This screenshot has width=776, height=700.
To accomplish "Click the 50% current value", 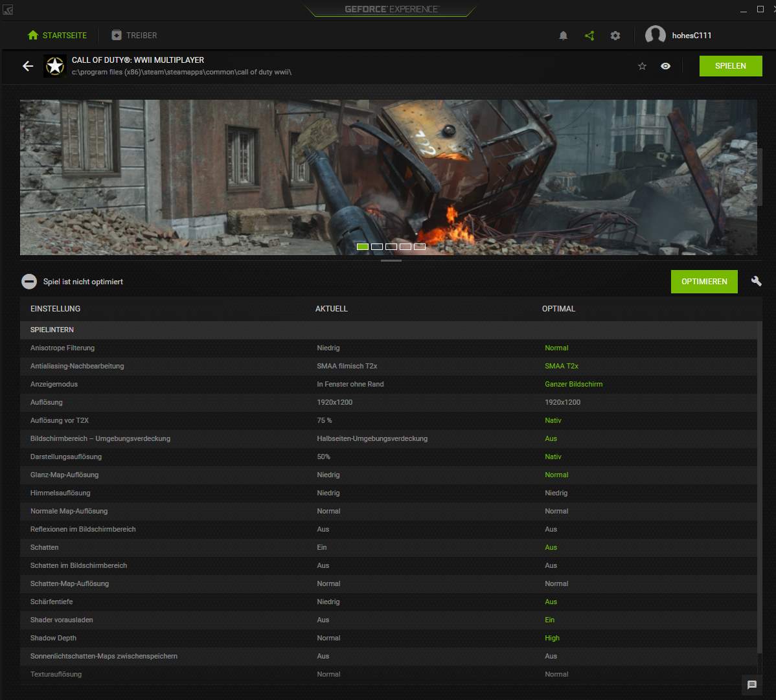I will click(x=323, y=457).
